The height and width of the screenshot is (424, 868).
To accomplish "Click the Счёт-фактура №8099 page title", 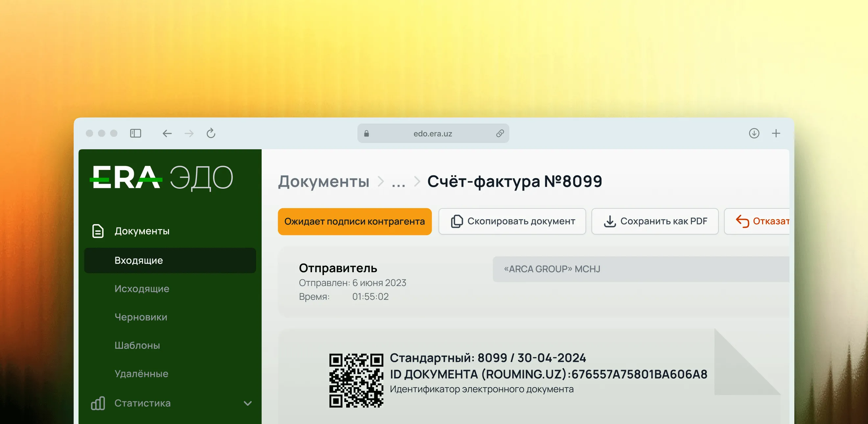I will [515, 181].
